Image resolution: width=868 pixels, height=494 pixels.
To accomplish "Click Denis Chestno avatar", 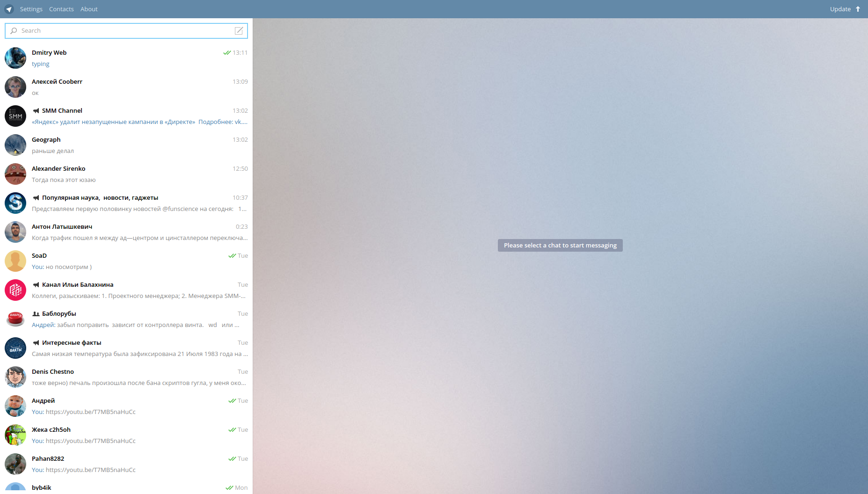I will pos(15,377).
